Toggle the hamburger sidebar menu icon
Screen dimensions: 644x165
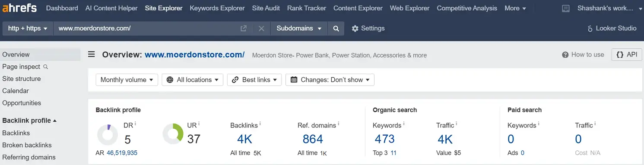(92, 54)
